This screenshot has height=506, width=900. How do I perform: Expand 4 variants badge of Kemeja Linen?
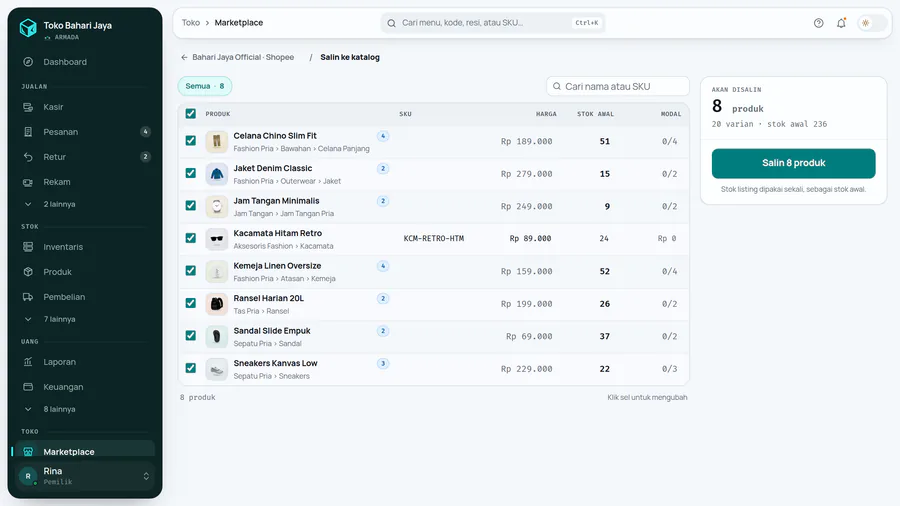pos(383,266)
